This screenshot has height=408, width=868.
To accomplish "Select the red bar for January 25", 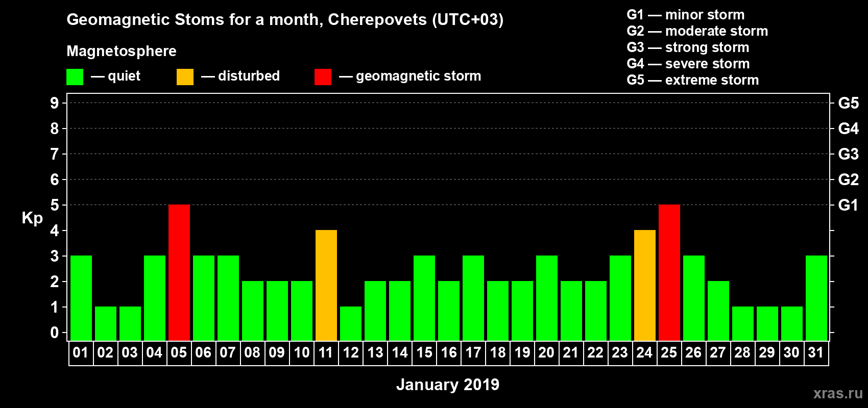I will pyautogui.click(x=669, y=272).
